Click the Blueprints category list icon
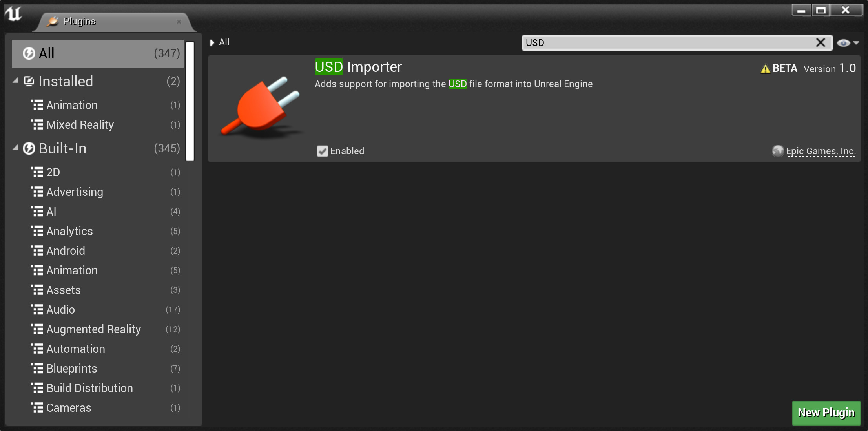 pyautogui.click(x=37, y=369)
